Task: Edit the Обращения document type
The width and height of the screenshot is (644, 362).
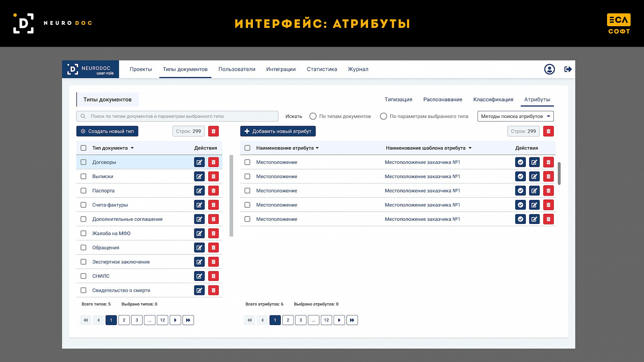Action: pos(199,247)
